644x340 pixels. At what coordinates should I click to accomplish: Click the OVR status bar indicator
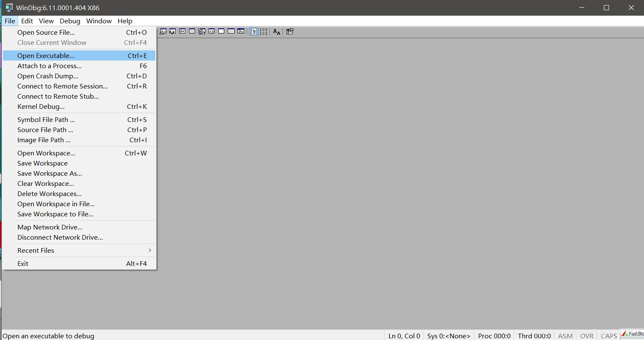pos(587,336)
